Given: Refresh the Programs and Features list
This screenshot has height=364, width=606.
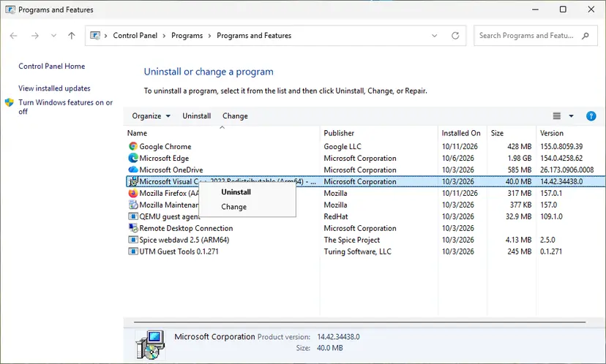Looking at the screenshot, I should [x=455, y=36].
